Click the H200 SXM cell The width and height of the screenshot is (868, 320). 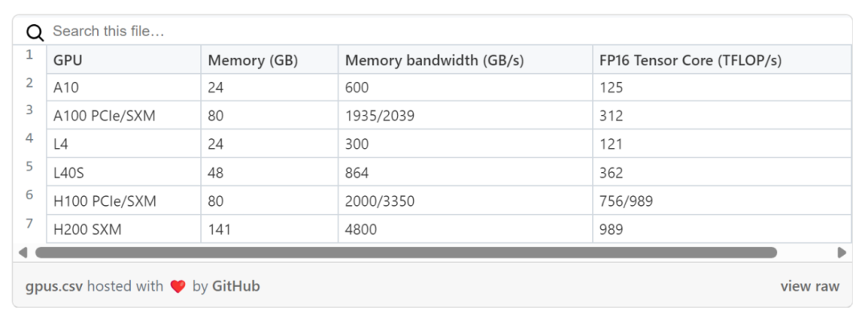(x=124, y=228)
